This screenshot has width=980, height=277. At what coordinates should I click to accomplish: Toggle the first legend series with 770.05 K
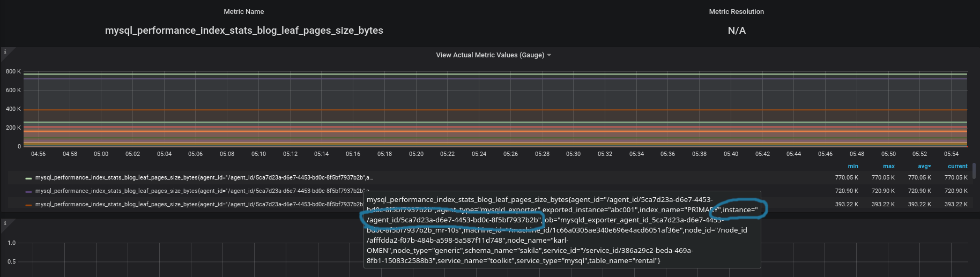click(x=204, y=178)
